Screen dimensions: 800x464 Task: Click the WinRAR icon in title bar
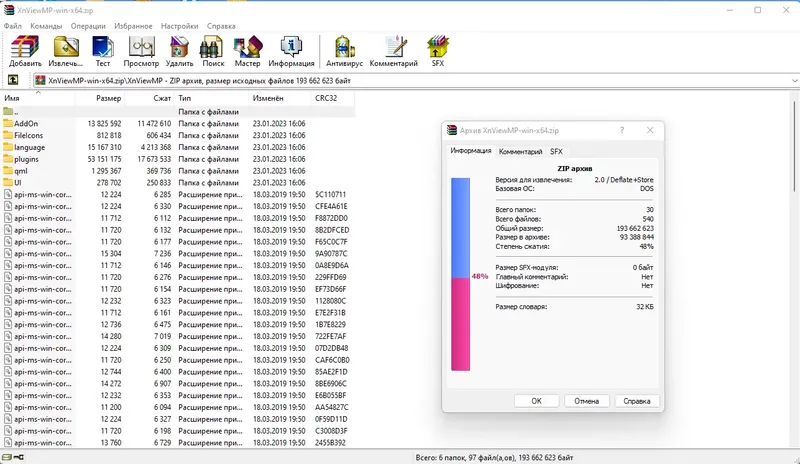(9, 10)
